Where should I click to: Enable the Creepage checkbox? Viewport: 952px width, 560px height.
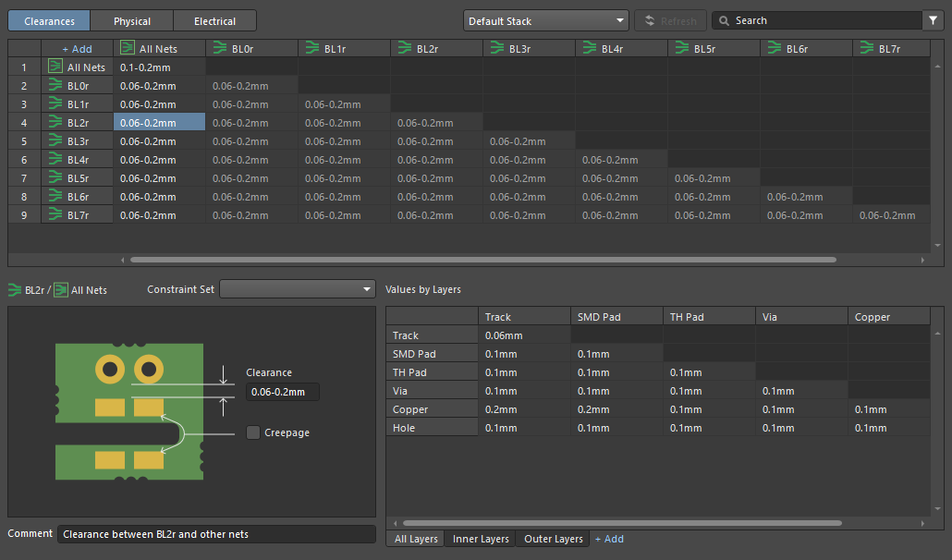pyautogui.click(x=253, y=432)
